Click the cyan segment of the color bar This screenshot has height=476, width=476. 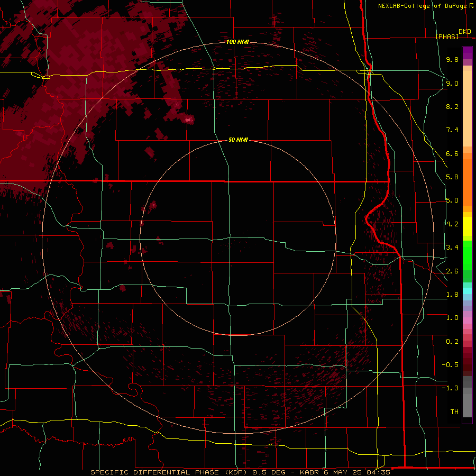pos(467,291)
